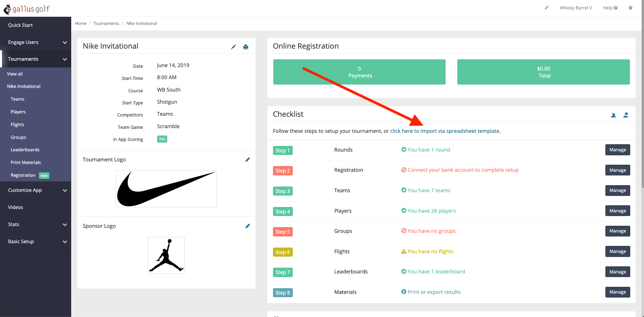Toggle the In App Scoring 'Yes' setting
The image size is (644, 317).
pyautogui.click(x=162, y=139)
